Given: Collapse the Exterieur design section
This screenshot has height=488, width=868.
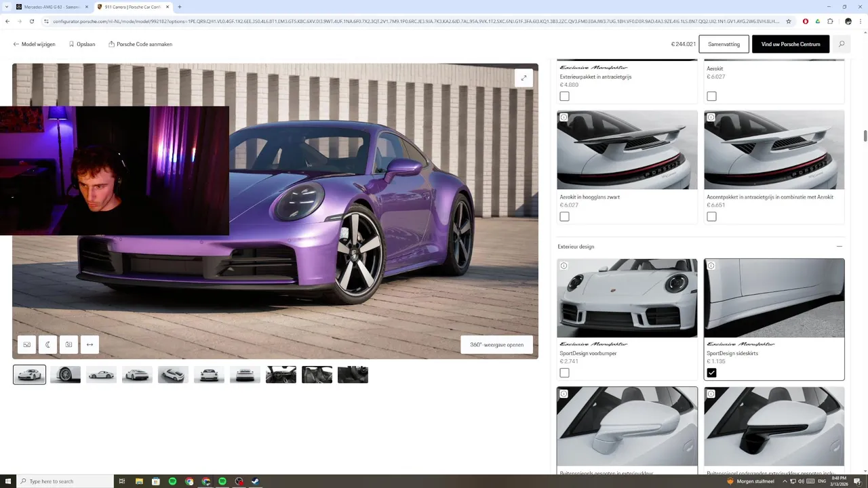Looking at the screenshot, I should 840,247.
